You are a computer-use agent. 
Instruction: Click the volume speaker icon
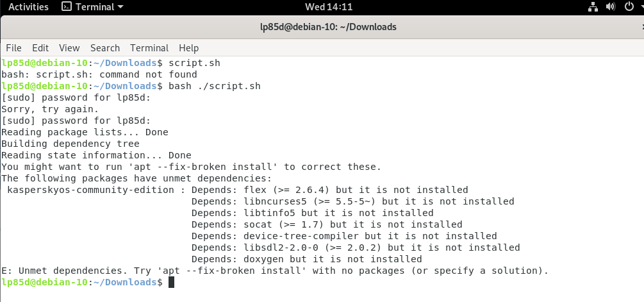click(610, 7)
